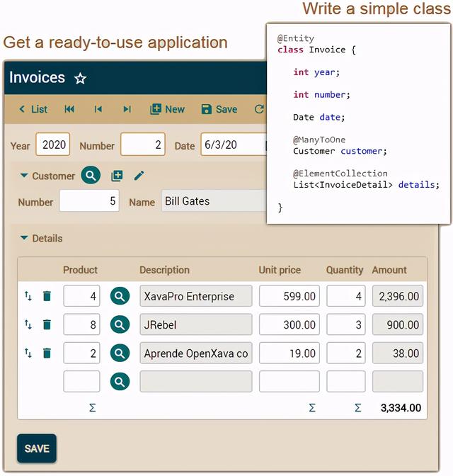Viewport: 453px width, 476px height.
Task: Click sum icon under Quantity column
Action: (358, 408)
